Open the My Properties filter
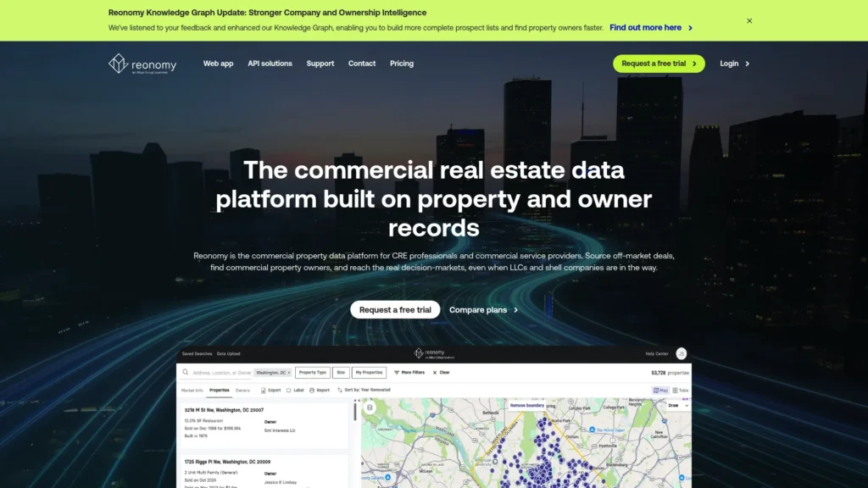 pyautogui.click(x=369, y=373)
